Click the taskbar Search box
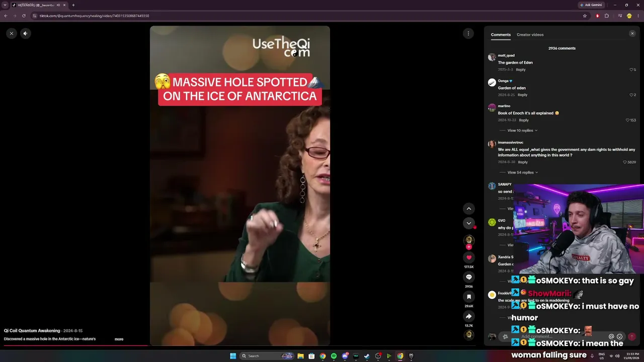Viewport: 644px width, 362px height. pos(267,356)
